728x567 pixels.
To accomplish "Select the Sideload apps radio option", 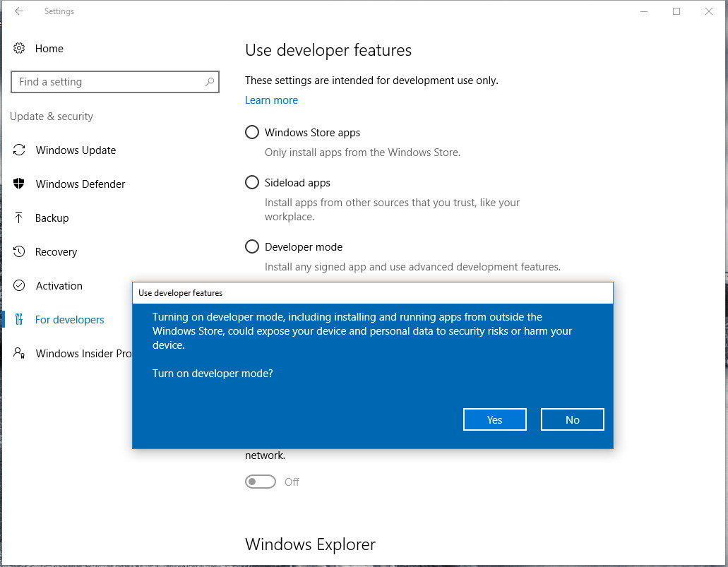I will pyautogui.click(x=251, y=182).
